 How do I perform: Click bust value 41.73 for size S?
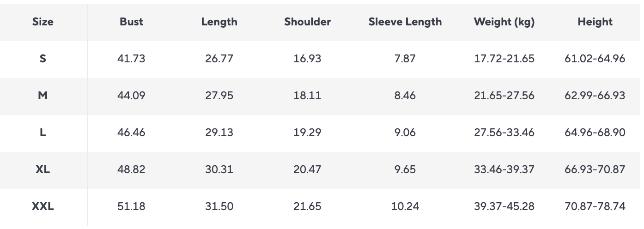tap(131, 59)
